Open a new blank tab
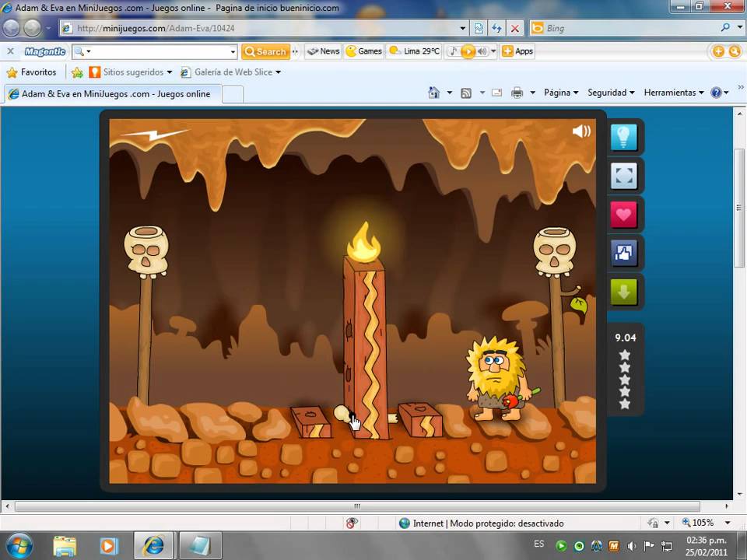This screenshot has height=560, width=747. [x=233, y=94]
